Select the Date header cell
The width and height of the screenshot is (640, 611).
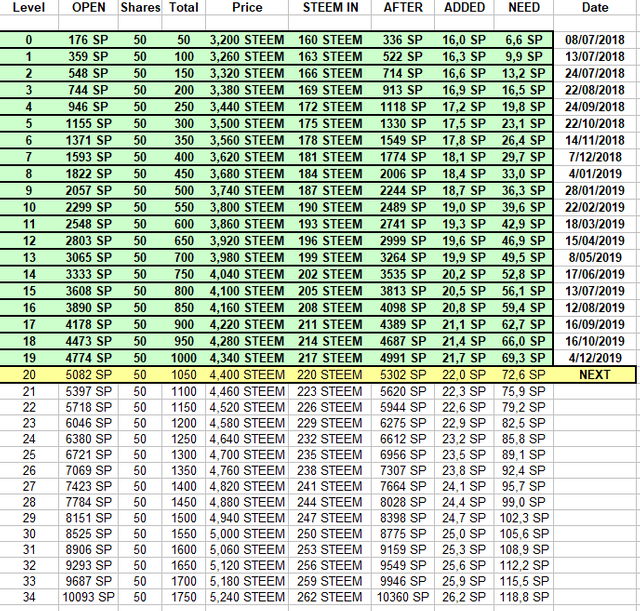(595, 7)
